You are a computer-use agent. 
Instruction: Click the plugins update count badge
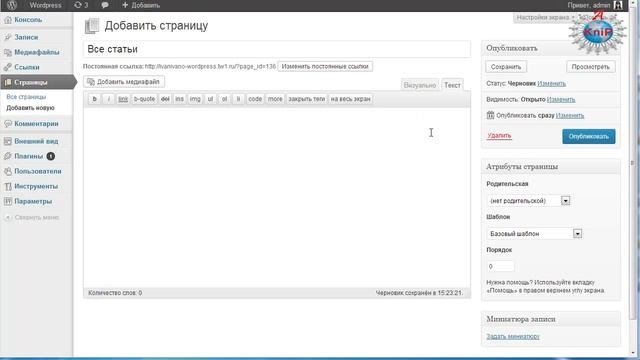51,156
